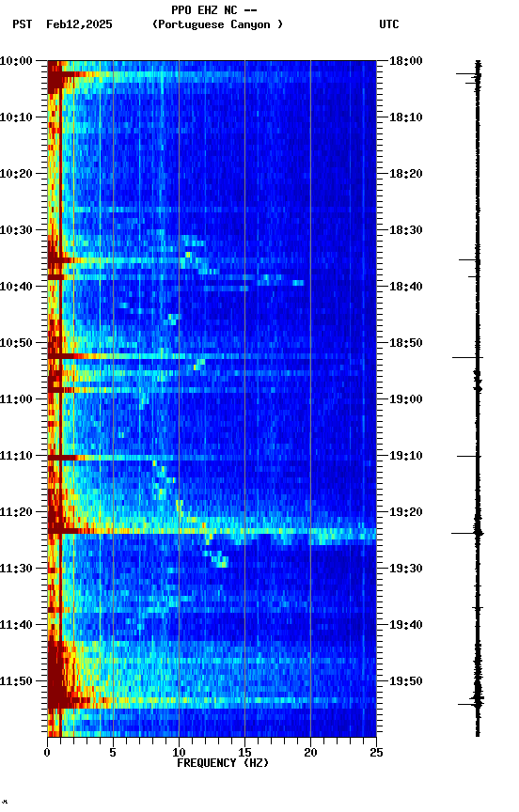The height and width of the screenshot is (812, 519).
Task: Click the date 'Feb12,2025'
Action: [79, 24]
